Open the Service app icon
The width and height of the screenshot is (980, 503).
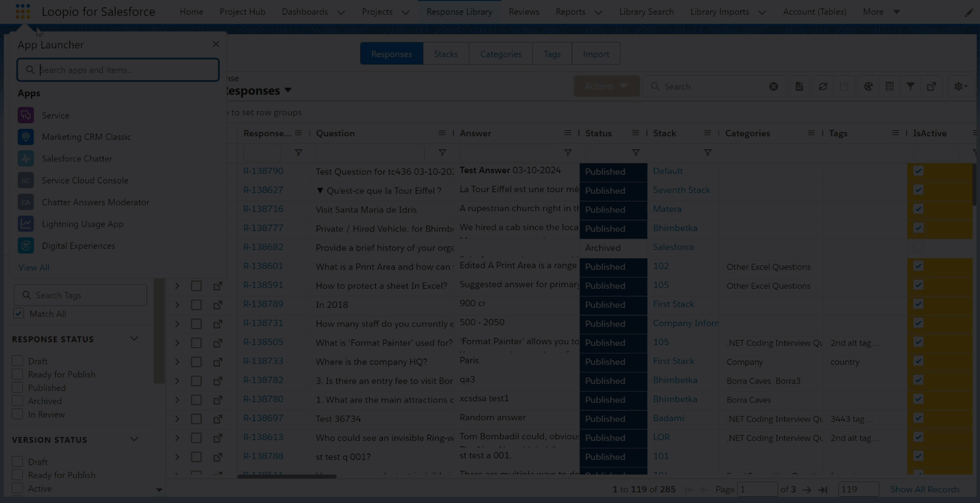click(x=26, y=115)
